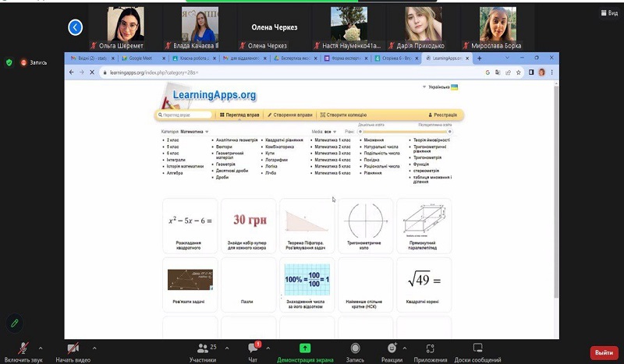Open the Zoom Чат panel
This screenshot has width=624, height=364.
253,352
